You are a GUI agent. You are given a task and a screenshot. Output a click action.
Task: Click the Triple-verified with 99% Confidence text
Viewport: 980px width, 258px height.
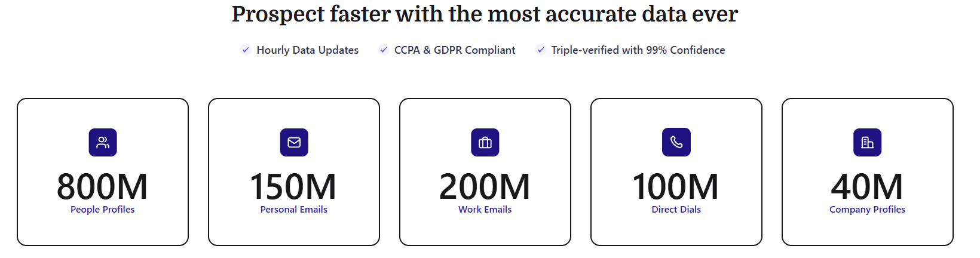pyautogui.click(x=638, y=50)
